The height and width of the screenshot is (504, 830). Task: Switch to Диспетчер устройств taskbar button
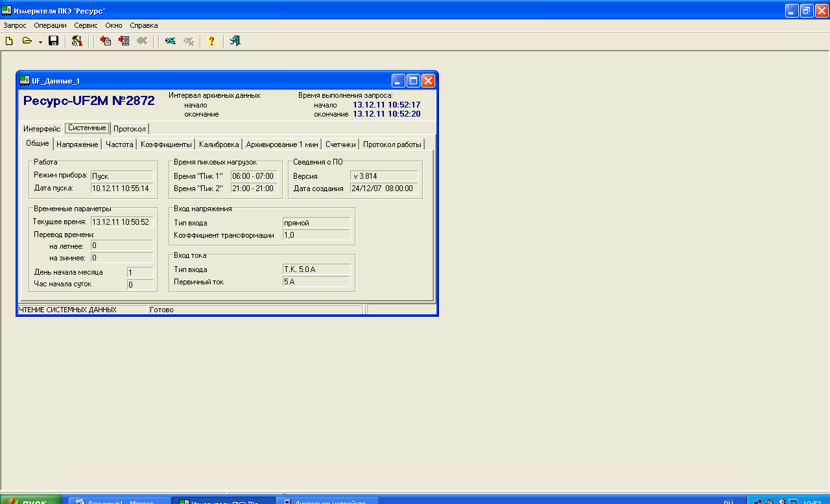[327, 501]
